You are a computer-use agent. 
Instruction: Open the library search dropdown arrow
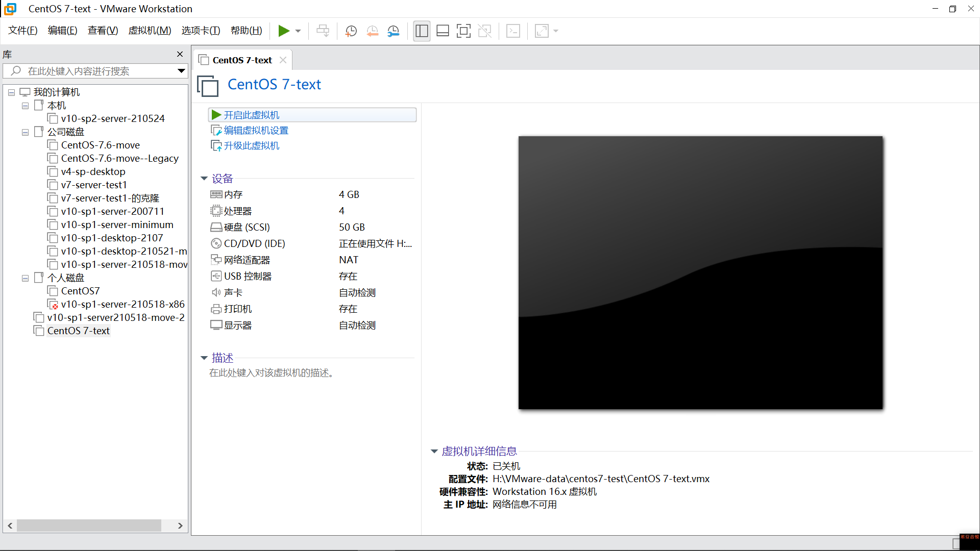point(181,71)
